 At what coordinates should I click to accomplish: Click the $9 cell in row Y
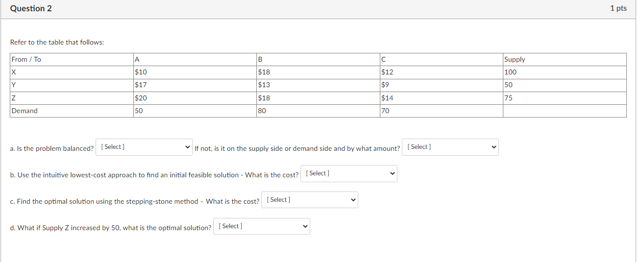pos(441,85)
